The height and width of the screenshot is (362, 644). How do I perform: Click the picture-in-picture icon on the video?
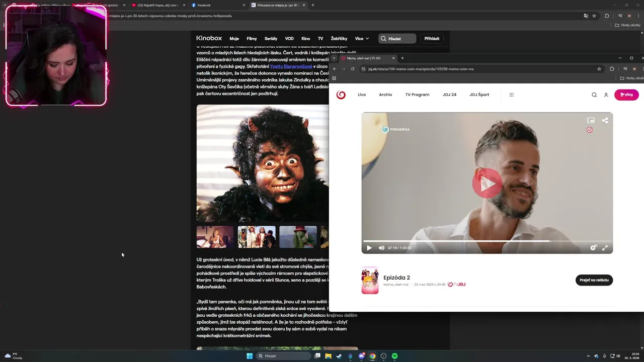tap(591, 121)
